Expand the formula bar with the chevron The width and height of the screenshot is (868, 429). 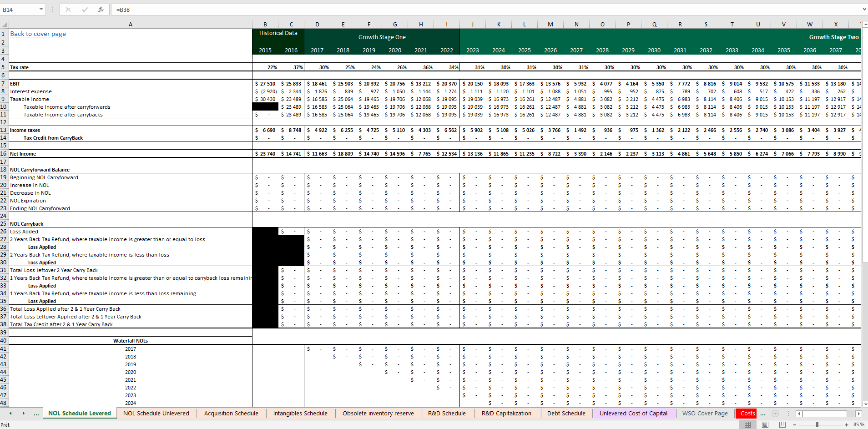[864, 10]
